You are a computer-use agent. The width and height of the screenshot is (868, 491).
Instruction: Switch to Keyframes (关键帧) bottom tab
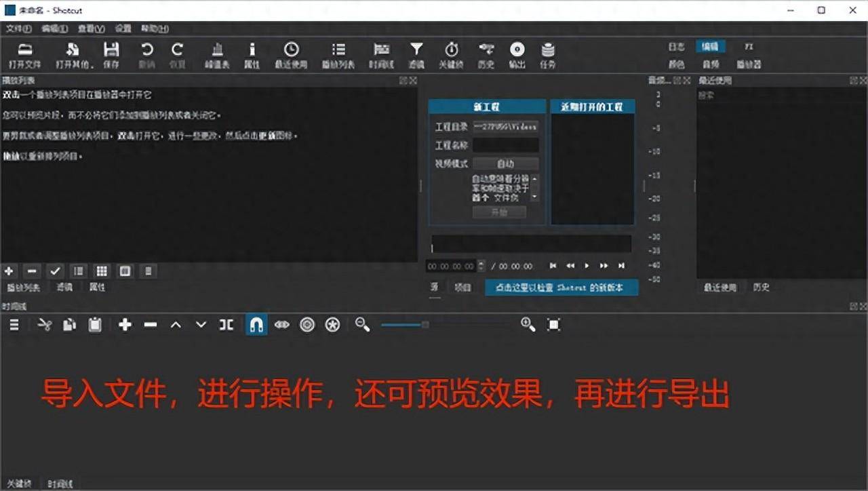pyautogui.click(x=19, y=484)
